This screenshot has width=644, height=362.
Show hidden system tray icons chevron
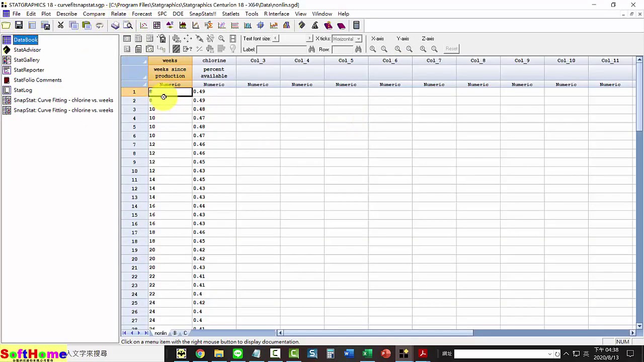click(567, 353)
